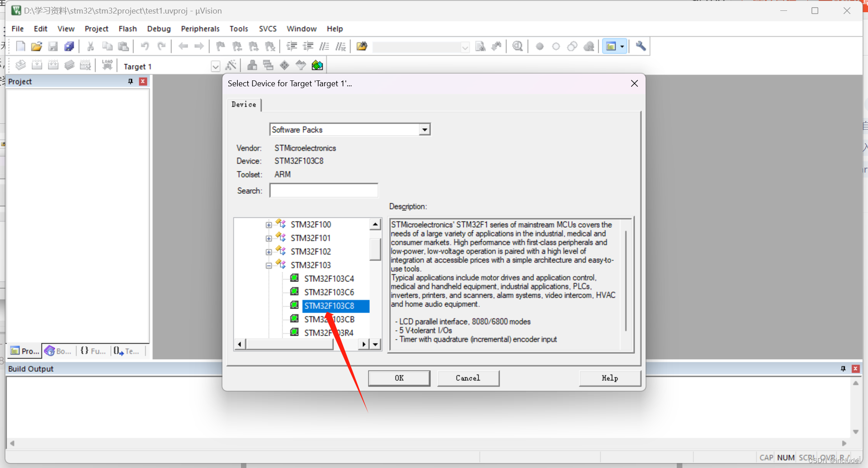Clear all bookmarks flag icon
The width and height of the screenshot is (868, 468).
(270, 46)
